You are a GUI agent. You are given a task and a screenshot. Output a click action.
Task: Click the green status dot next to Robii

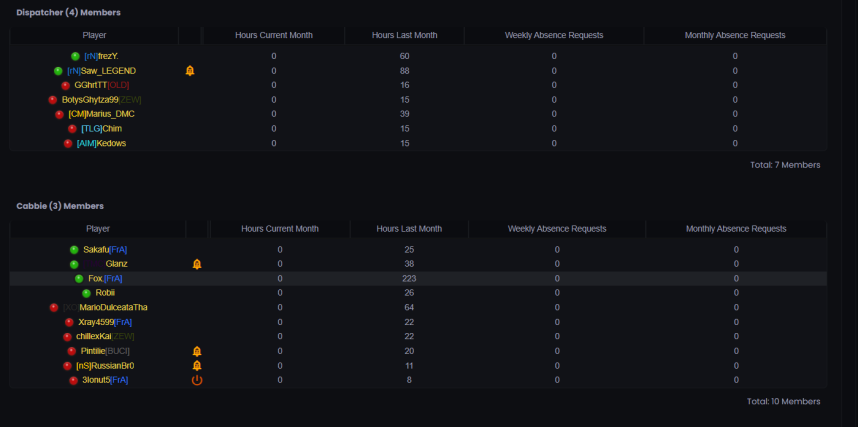click(x=86, y=293)
